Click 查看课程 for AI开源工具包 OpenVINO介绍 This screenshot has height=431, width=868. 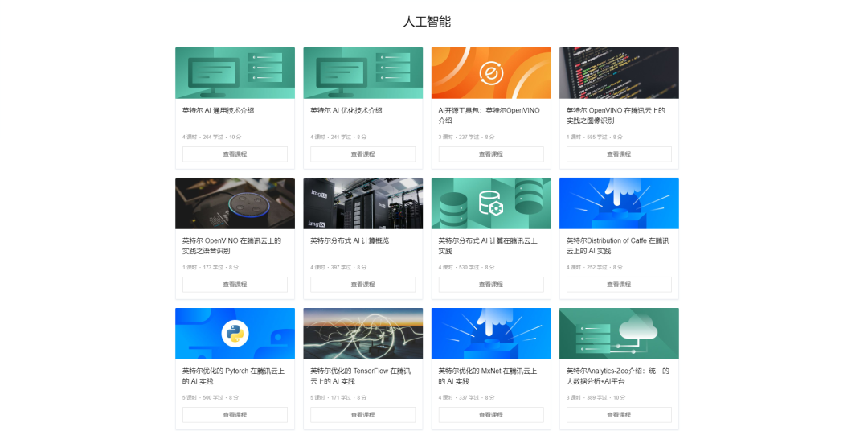tap(491, 154)
